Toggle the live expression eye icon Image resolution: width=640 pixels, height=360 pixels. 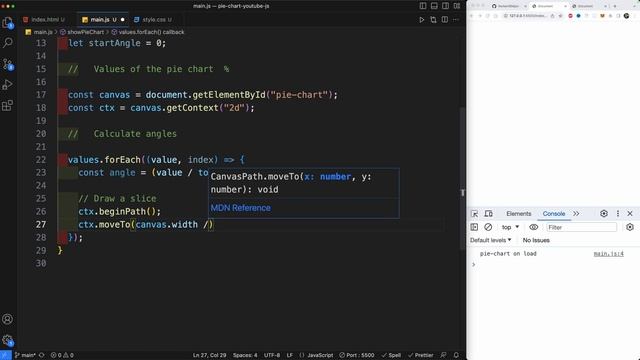click(x=533, y=227)
